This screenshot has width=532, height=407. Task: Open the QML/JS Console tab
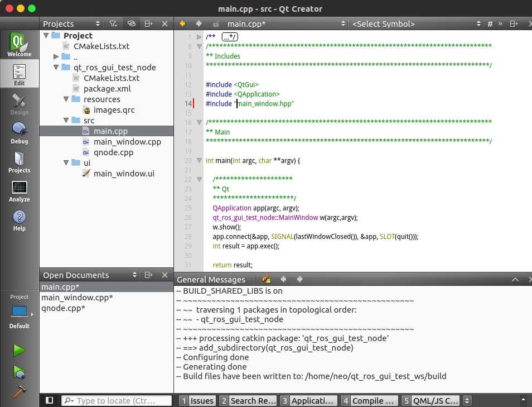[430, 400]
